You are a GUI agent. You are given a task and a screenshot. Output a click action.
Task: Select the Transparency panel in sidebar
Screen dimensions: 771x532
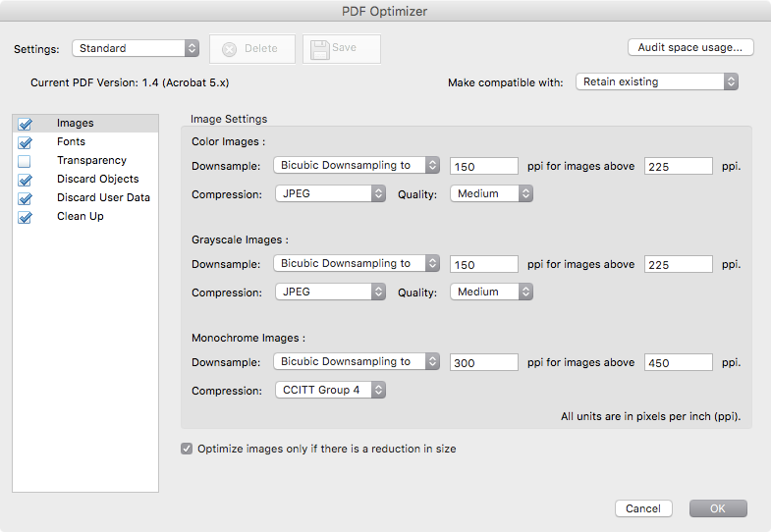click(x=91, y=161)
